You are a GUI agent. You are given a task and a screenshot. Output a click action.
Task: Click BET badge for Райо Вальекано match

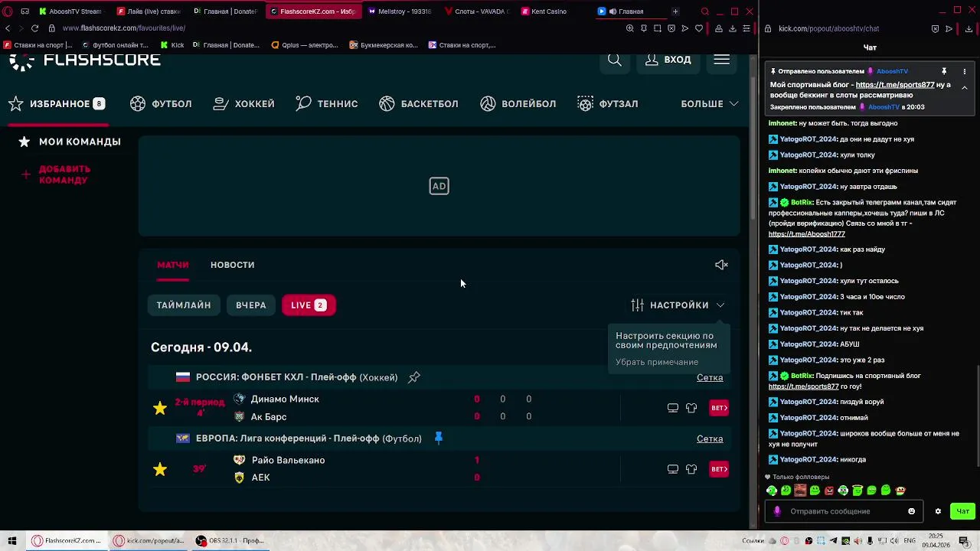point(719,469)
